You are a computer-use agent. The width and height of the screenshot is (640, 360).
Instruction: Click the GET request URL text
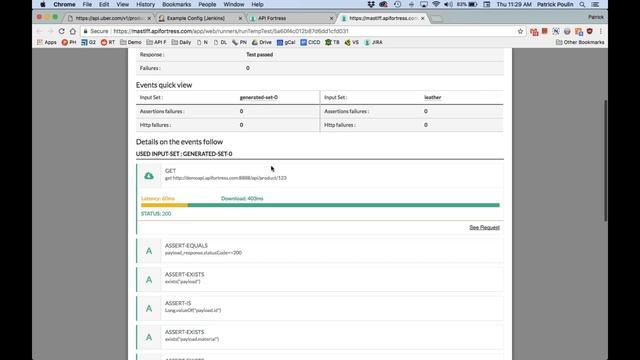[x=226, y=178]
